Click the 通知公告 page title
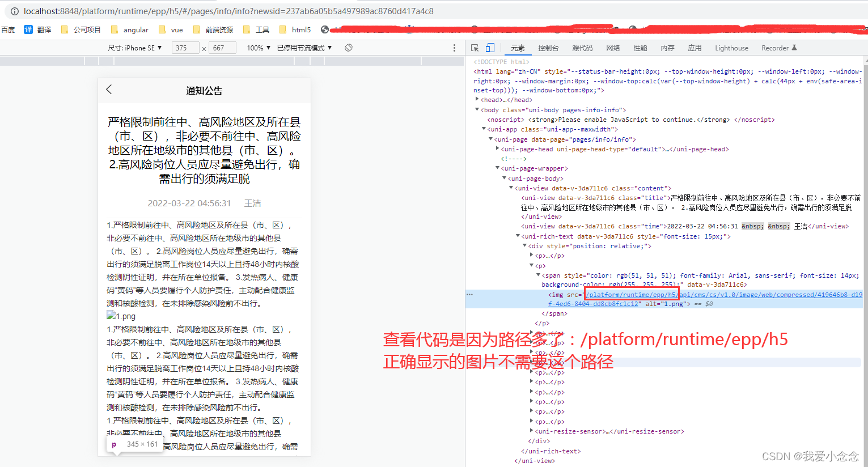 tap(204, 91)
